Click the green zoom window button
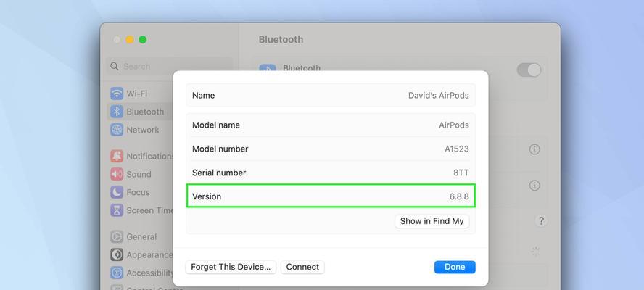Image resolution: width=644 pixels, height=290 pixels. point(143,39)
